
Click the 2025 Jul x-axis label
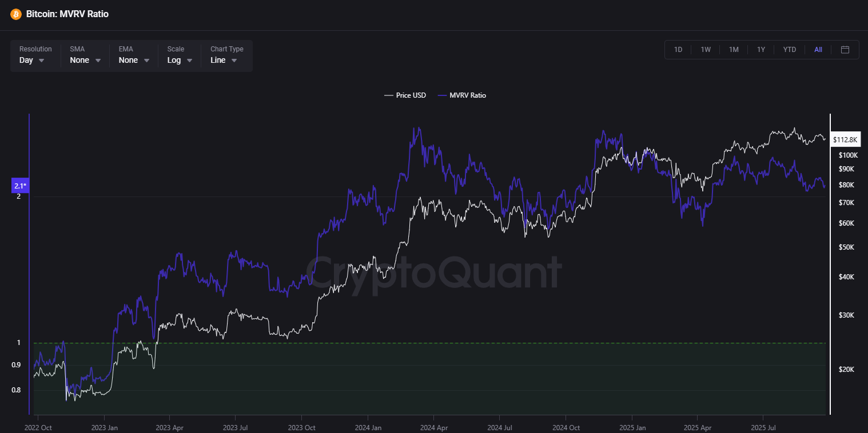(763, 427)
